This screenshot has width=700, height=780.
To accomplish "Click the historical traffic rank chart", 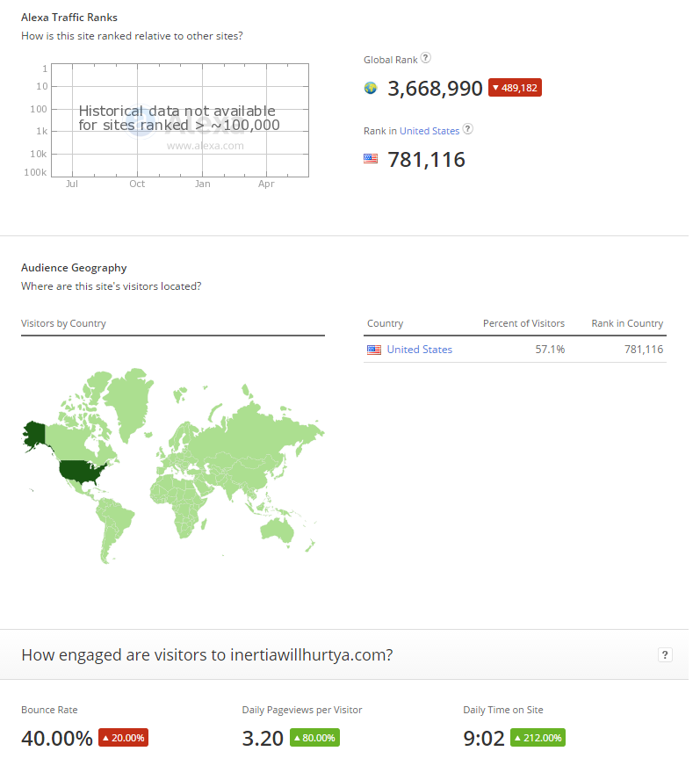I will (x=180, y=119).
